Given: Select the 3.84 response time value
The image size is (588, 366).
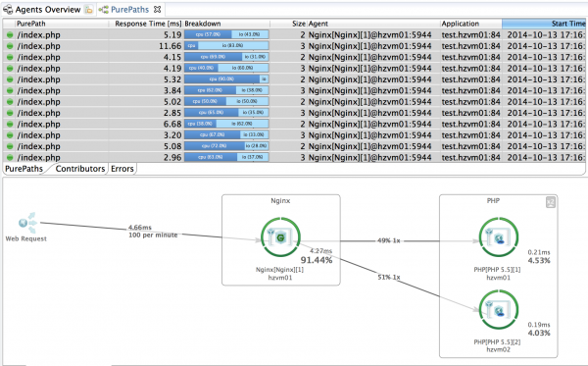Looking at the screenshot, I should [x=172, y=91].
